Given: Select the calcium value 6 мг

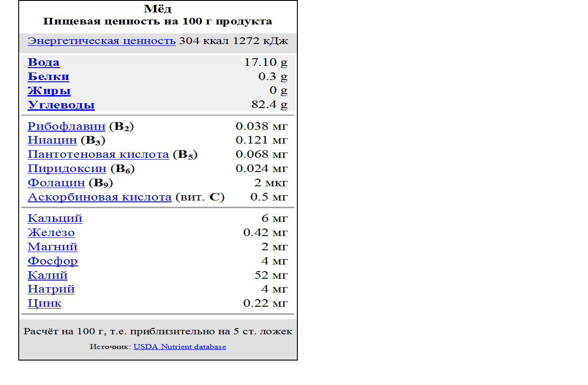Looking at the screenshot, I should click(x=275, y=218).
